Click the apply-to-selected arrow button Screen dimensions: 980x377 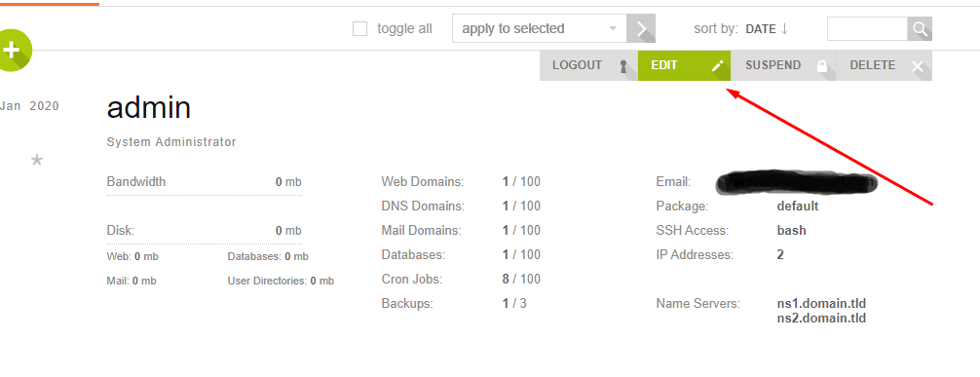tap(641, 29)
